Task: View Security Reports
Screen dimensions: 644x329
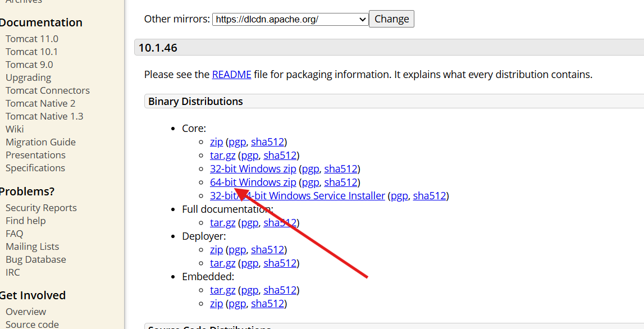Action: click(x=41, y=208)
